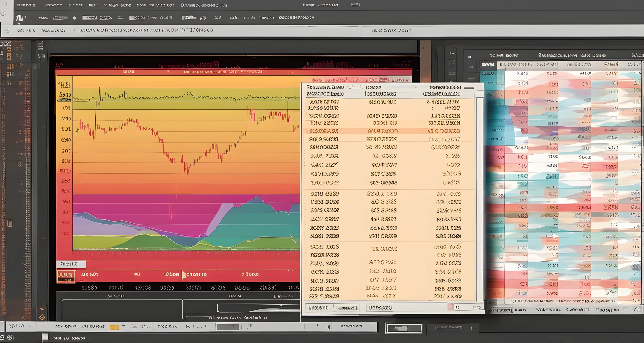The image size is (644, 343).
Task: Click the dark input field right of the white-bordered button
Action: click(x=453, y=328)
